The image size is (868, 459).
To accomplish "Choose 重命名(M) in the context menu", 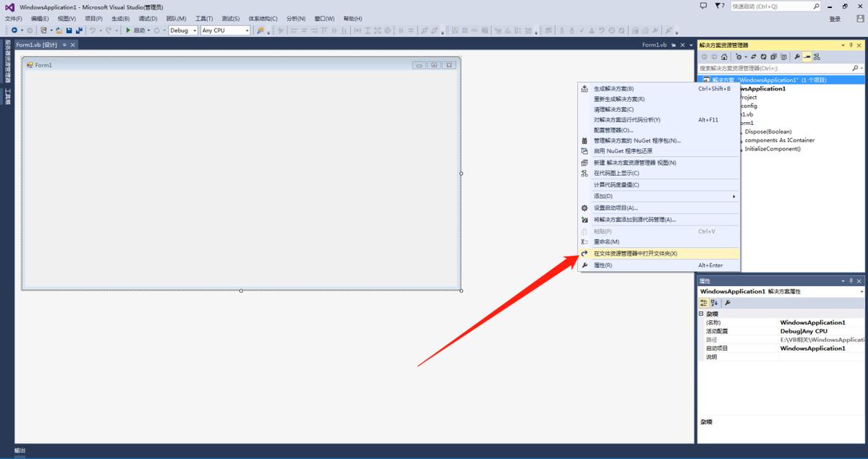I will click(x=606, y=241).
